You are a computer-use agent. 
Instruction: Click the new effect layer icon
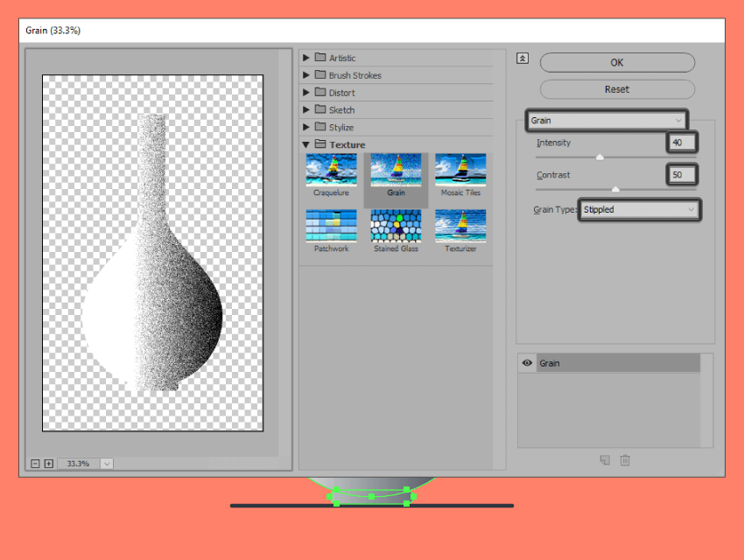pos(605,460)
